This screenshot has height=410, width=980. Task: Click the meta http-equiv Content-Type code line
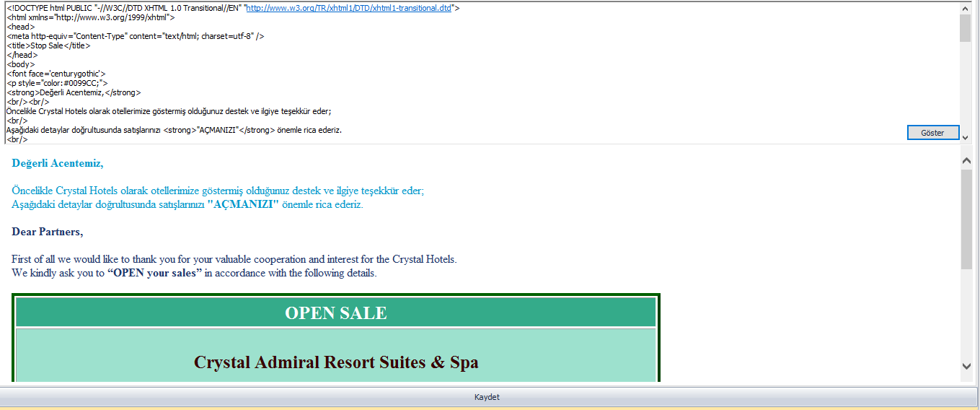click(x=136, y=36)
